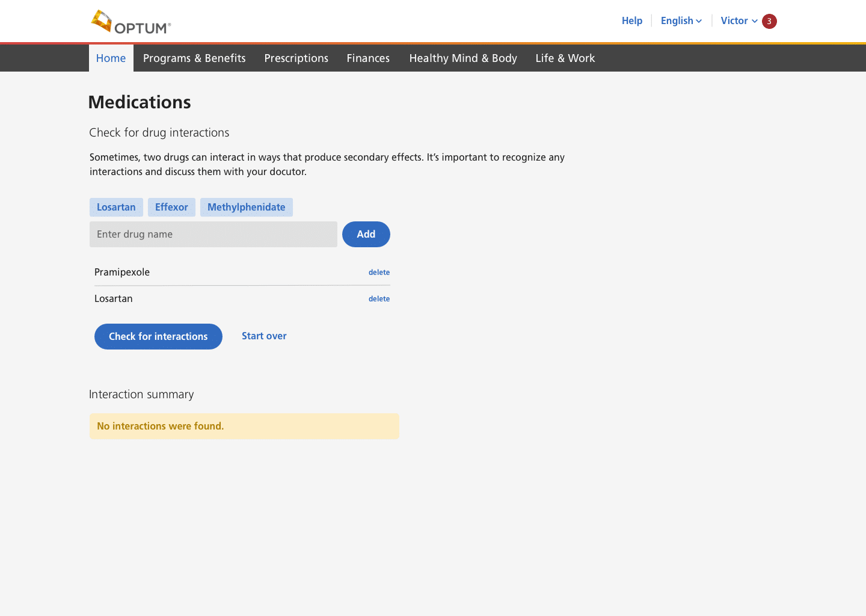The height and width of the screenshot is (616, 866).
Task: Choose the Effexor suggestion chip
Action: point(171,207)
